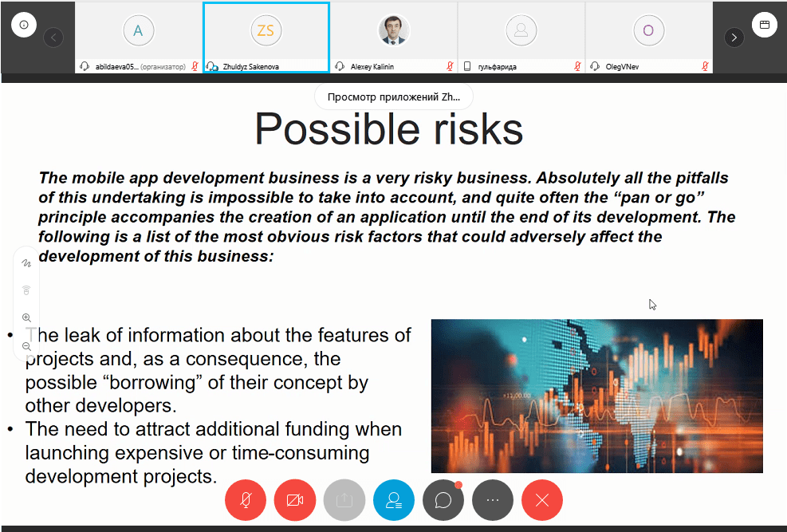Zoom in on shared content
787x532 pixels.
click(26, 317)
